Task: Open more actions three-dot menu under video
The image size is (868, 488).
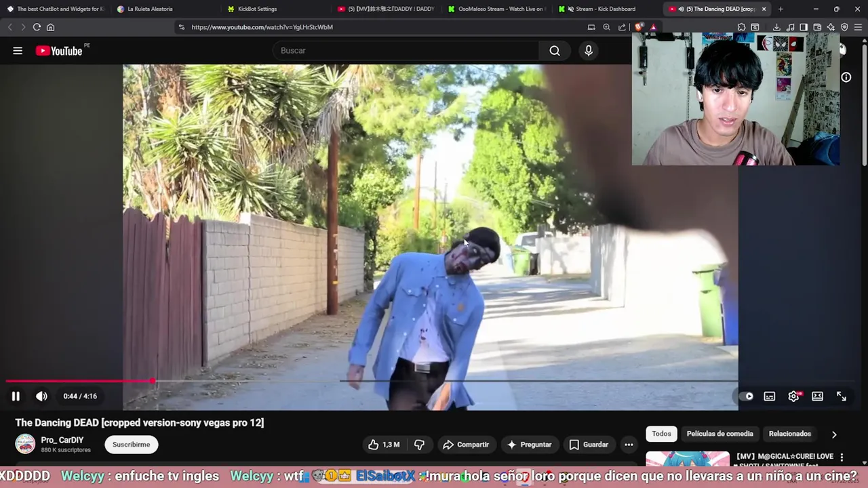Action: [x=629, y=445]
